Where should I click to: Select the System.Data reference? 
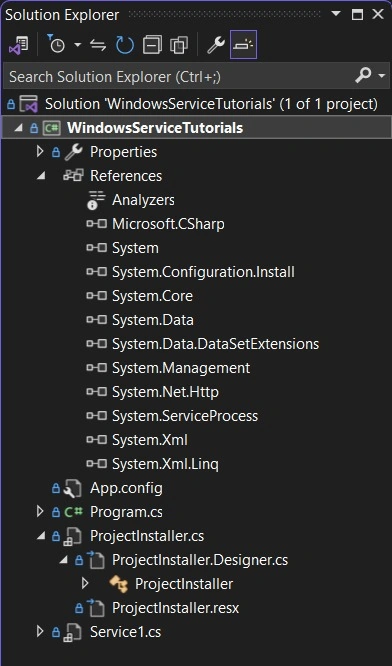point(152,320)
